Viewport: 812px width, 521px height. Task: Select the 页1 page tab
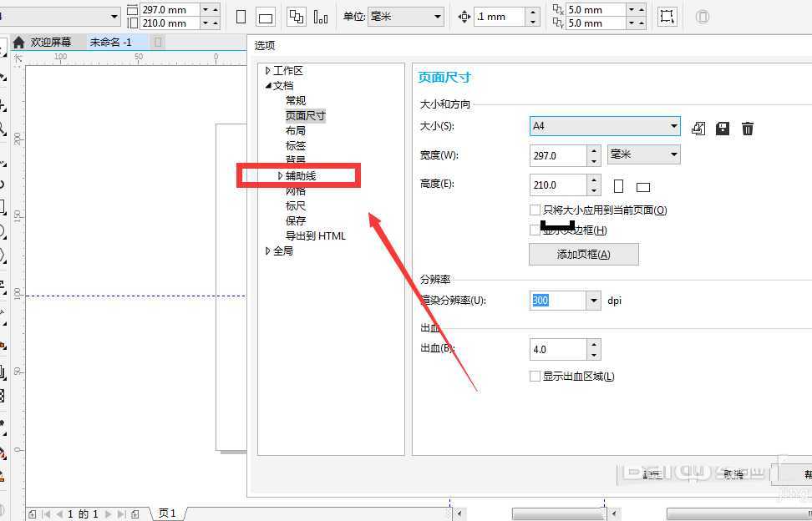pos(165,513)
